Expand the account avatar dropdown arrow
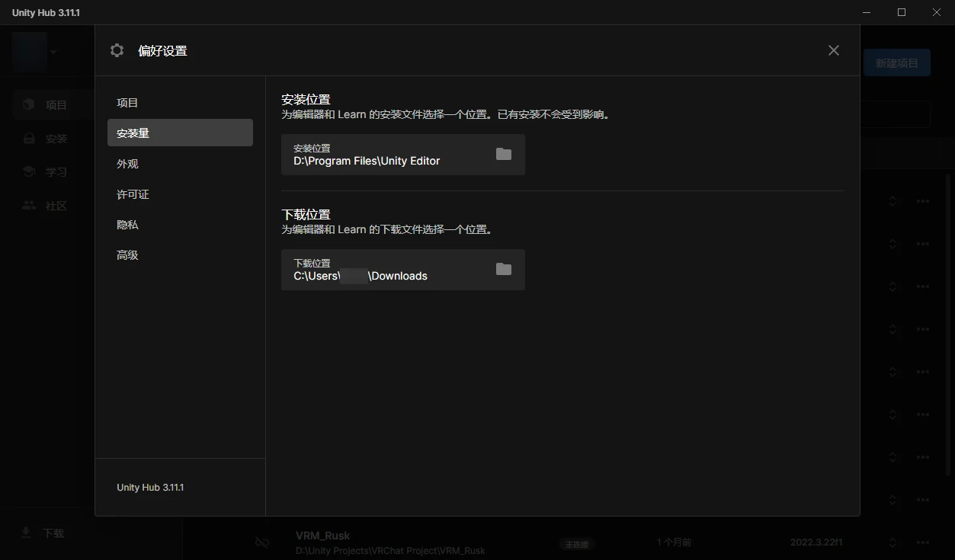Viewport: 955px width, 560px height. (53, 52)
